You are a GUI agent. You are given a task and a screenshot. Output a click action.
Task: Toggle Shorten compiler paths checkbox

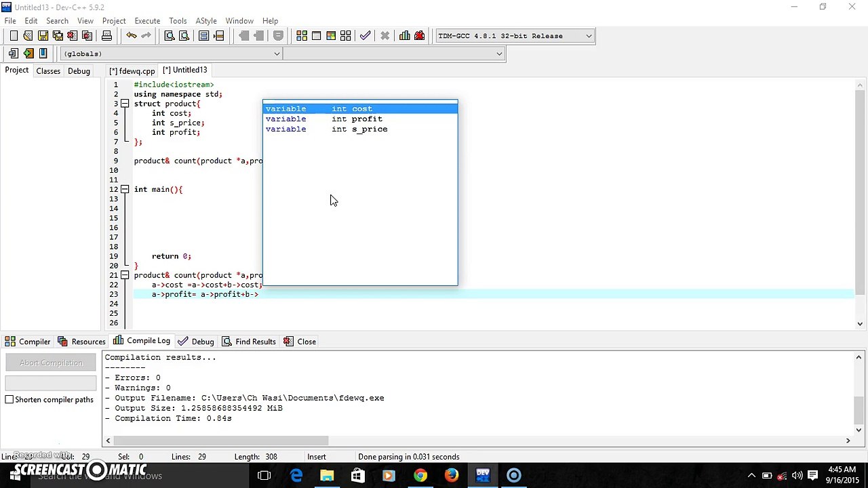tap(9, 400)
